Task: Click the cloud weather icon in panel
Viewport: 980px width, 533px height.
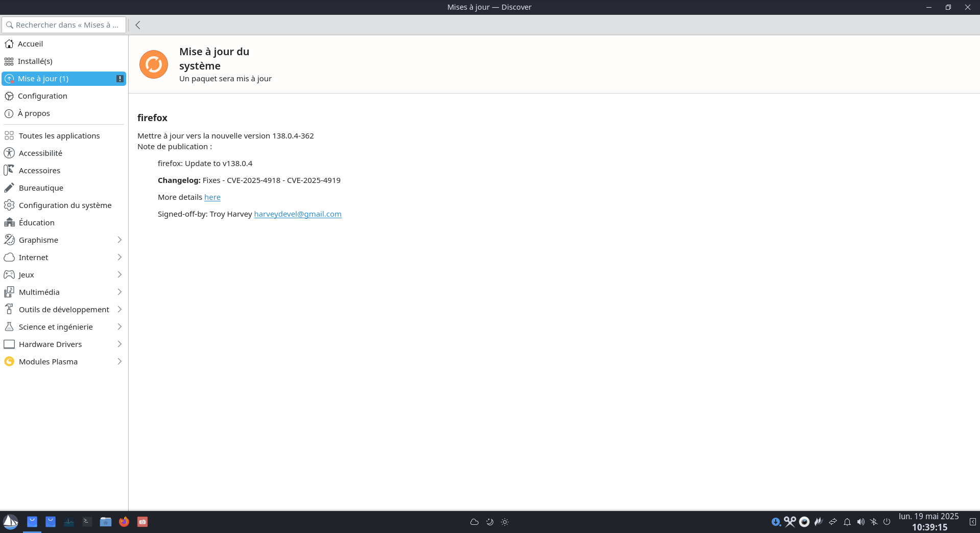Action: [474, 522]
